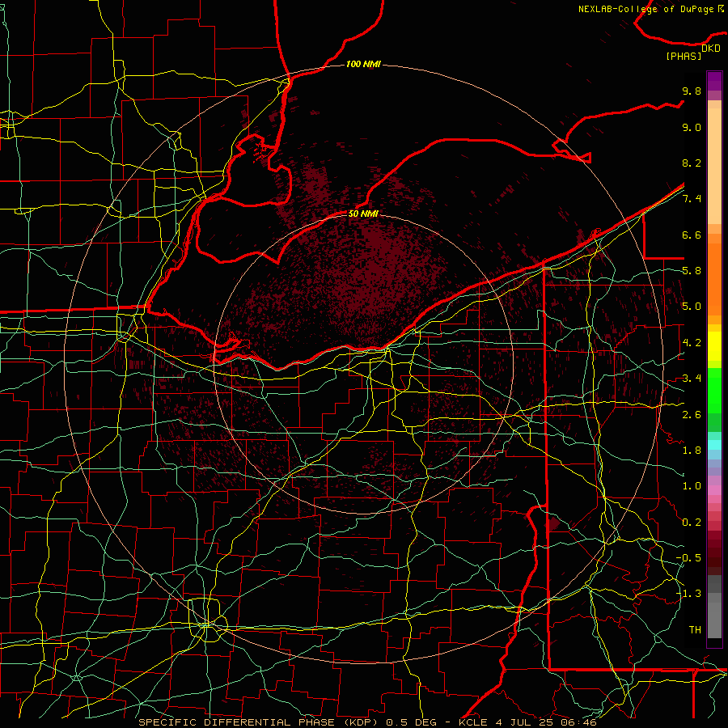Click the Specific Differential Phase (KDP) caption
Screen dimensions: 728x728
[x=259, y=722]
